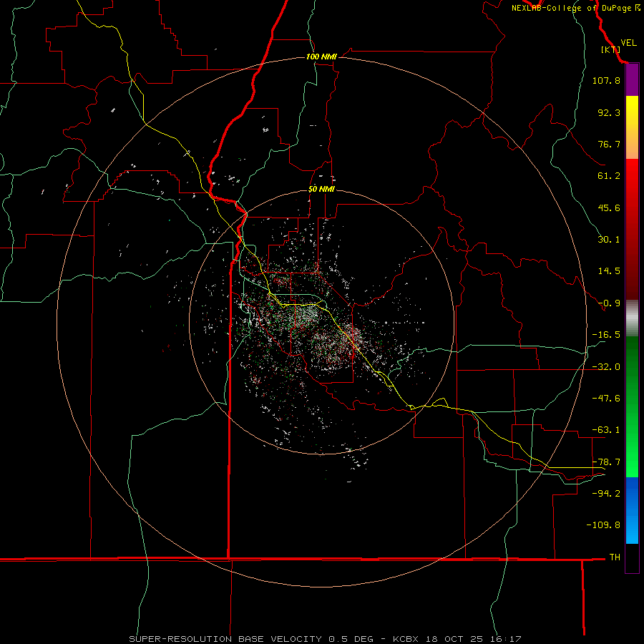Screen dimensions: 644x644
Task: Click the 100 NMI range ring label
Action: pyautogui.click(x=321, y=57)
